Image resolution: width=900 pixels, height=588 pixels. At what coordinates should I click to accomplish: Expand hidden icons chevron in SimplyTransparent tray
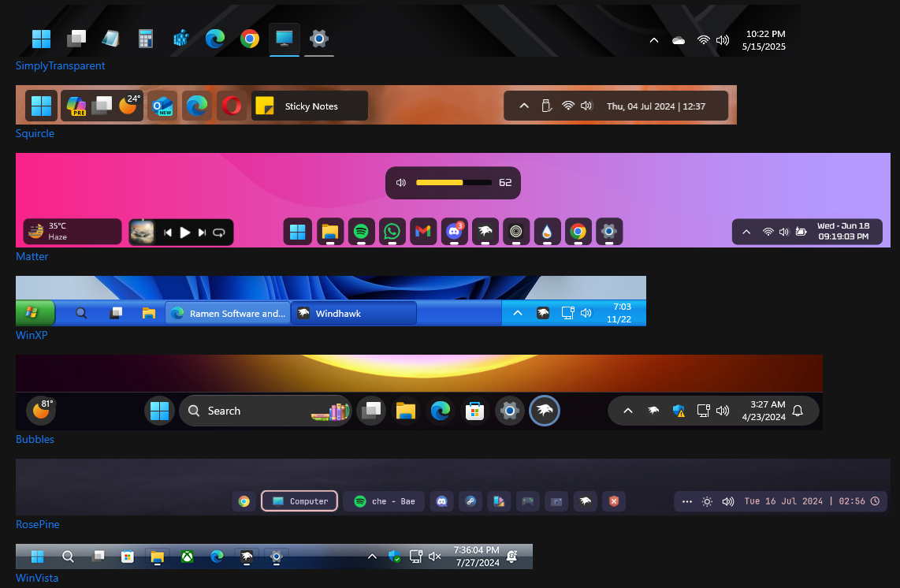654,40
